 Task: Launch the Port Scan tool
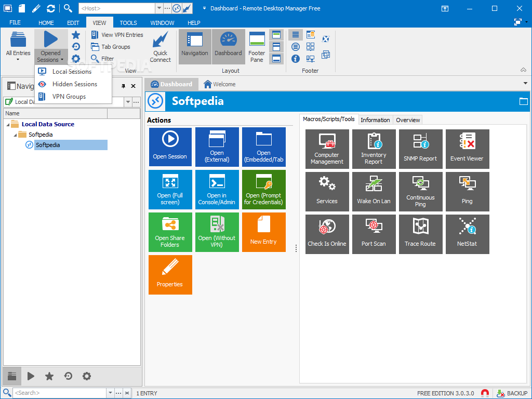[x=374, y=234]
